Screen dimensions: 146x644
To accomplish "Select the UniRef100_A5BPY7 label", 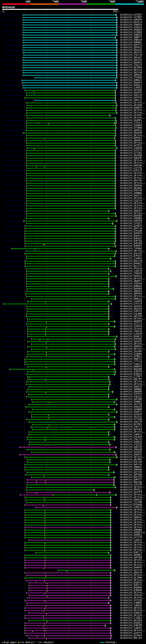I will click(x=131, y=37).
